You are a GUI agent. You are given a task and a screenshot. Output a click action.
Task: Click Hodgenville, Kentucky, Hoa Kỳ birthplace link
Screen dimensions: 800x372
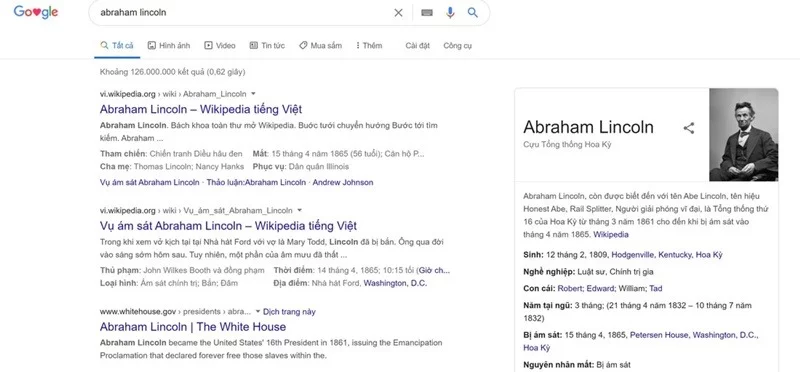click(667, 254)
